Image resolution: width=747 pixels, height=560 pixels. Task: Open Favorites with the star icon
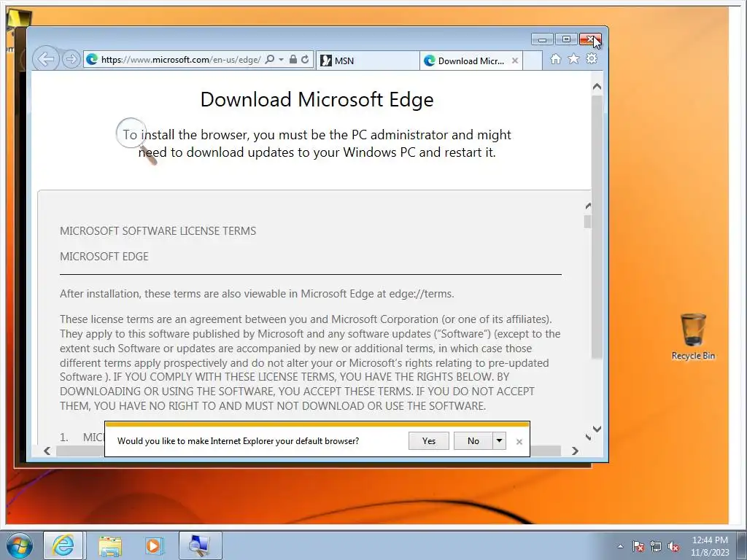click(x=573, y=59)
